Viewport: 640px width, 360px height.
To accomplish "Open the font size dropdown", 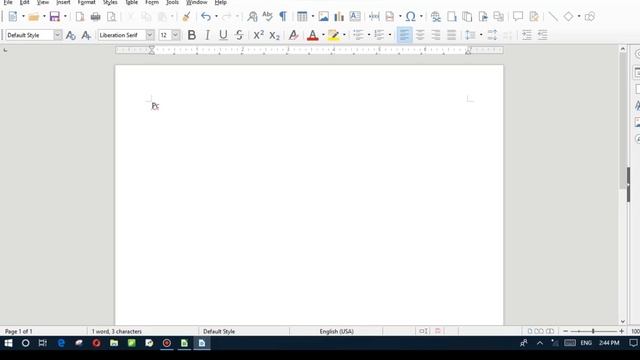I will [x=175, y=35].
